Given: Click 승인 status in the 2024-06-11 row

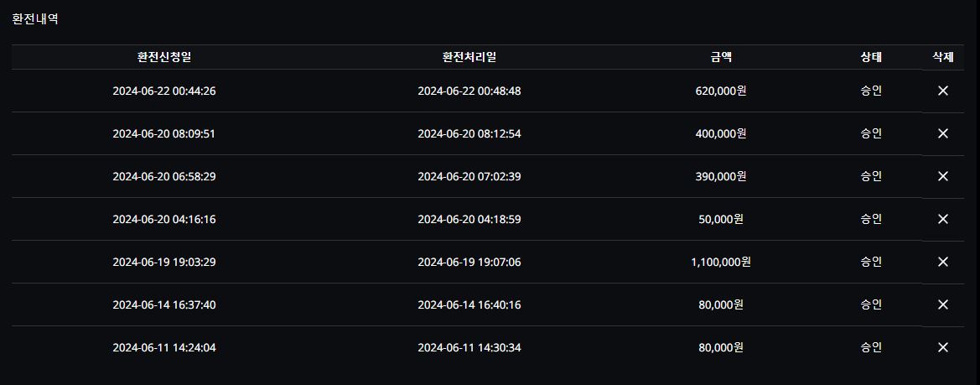Looking at the screenshot, I should point(871,347).
